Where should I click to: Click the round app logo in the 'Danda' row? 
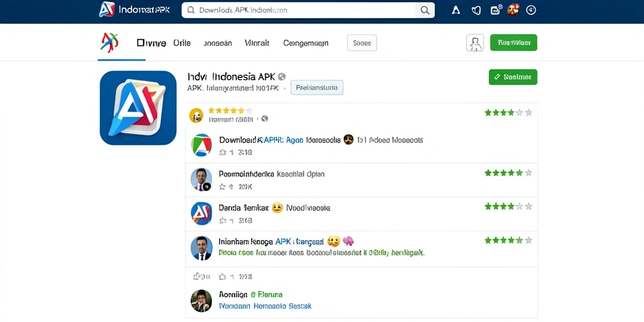pyautogui.click(x=202, y=214)
